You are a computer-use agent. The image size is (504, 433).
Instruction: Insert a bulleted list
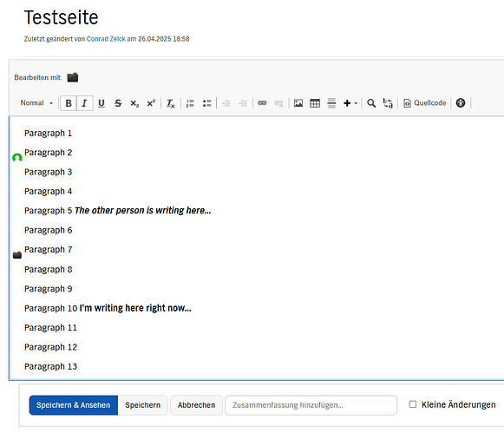pos(207,103)
